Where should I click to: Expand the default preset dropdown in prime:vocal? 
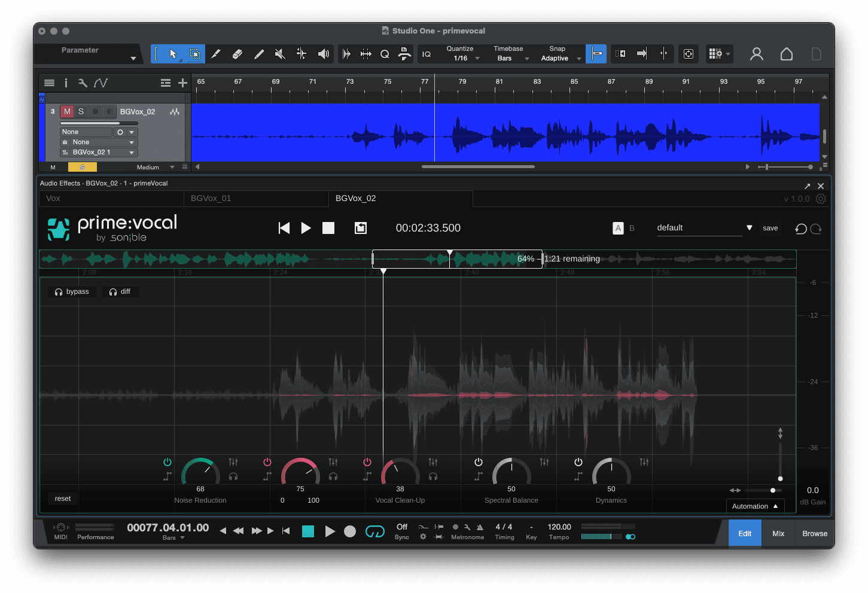tap(750, 228)
